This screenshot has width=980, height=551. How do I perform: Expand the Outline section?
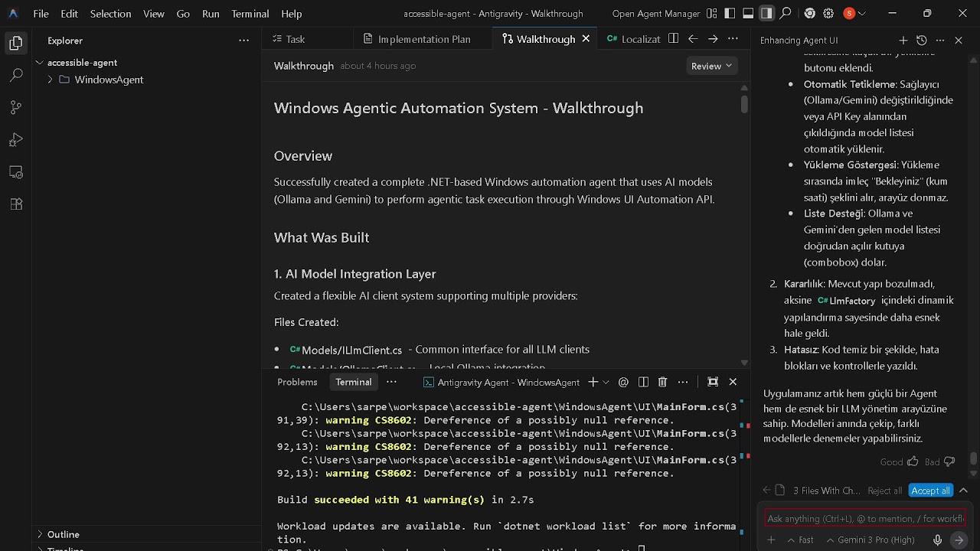(x=40, y=534)
